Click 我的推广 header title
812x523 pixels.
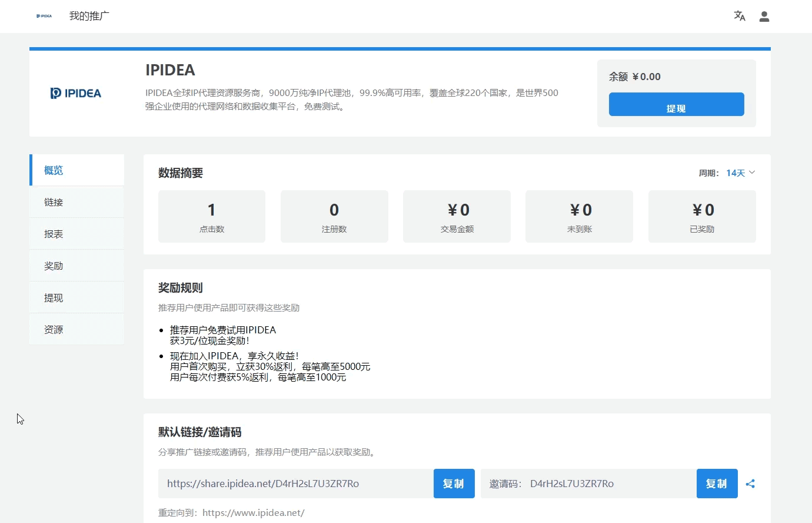[89, 16]
